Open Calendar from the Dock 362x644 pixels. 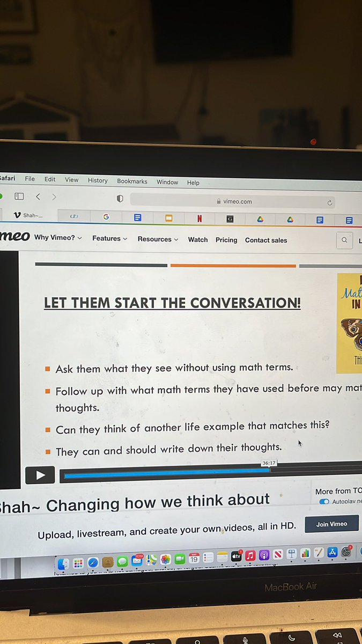pyautogui.click(x=194, y=559)
